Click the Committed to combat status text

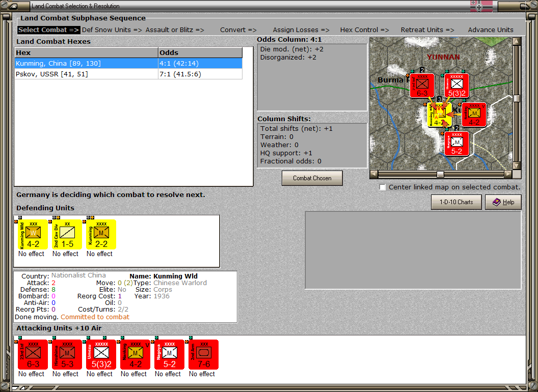(x=95, y=317)
